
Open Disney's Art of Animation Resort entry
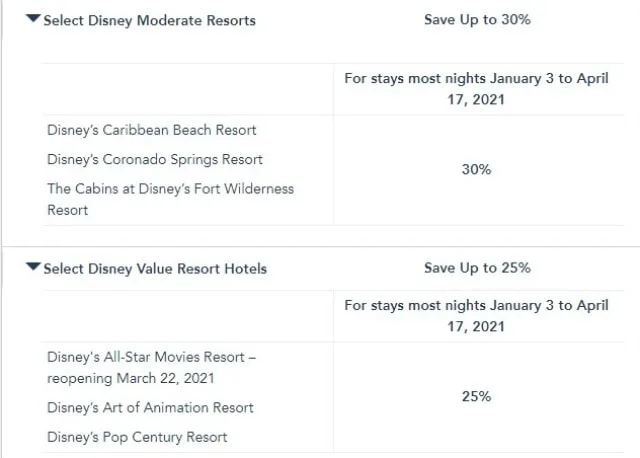tap(150, 407)
